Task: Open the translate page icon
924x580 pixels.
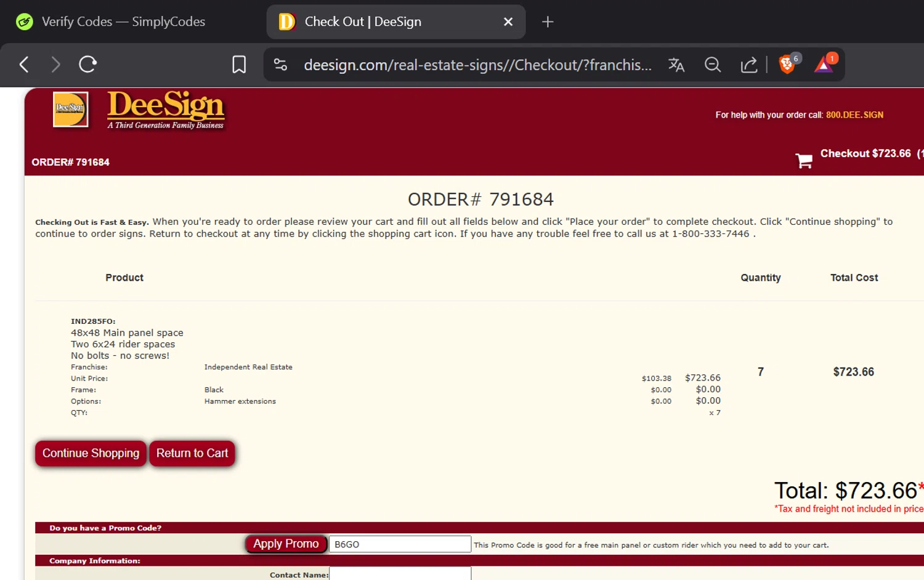Action: pyautogui.click(x=676, y=65)
